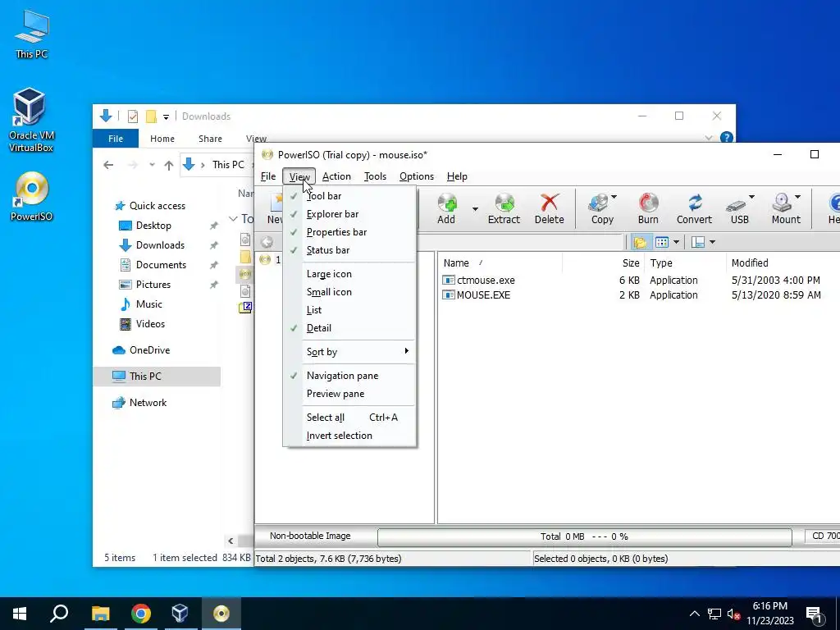Open the Copy button dropdown arrow
840x630 pixels.
[614, 197]
